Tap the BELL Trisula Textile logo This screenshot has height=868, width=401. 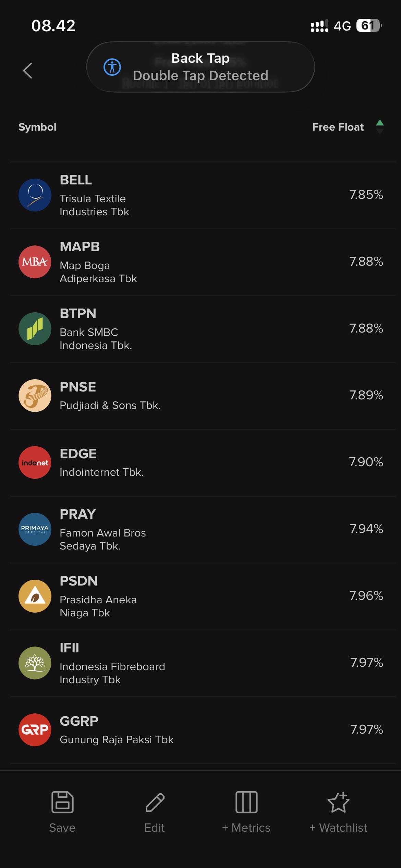click(35, 195)
